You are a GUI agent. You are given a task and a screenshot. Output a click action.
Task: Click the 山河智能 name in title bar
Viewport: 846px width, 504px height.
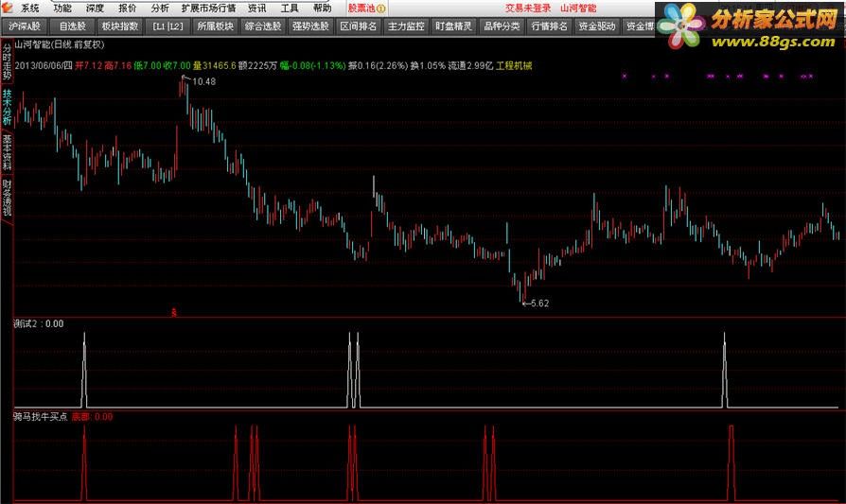click(578, 9)
